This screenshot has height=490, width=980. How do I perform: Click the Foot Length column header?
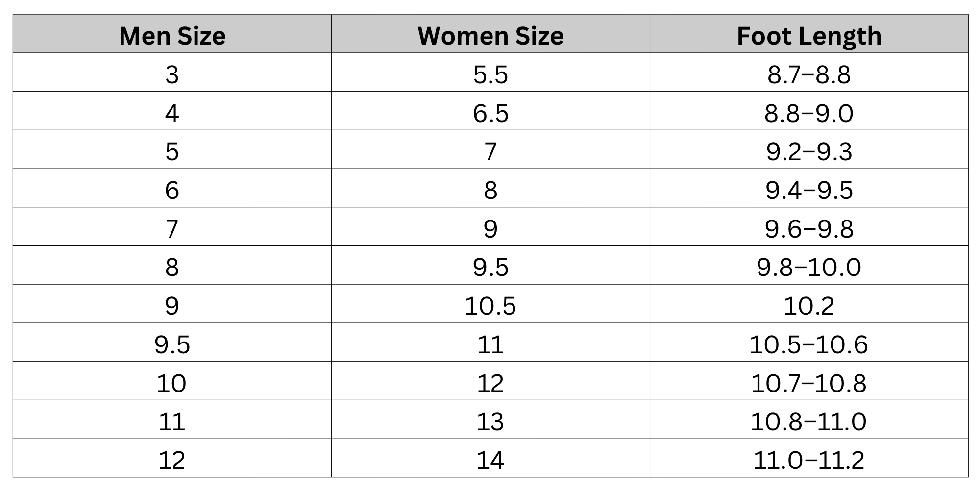(x=809, y=34)
